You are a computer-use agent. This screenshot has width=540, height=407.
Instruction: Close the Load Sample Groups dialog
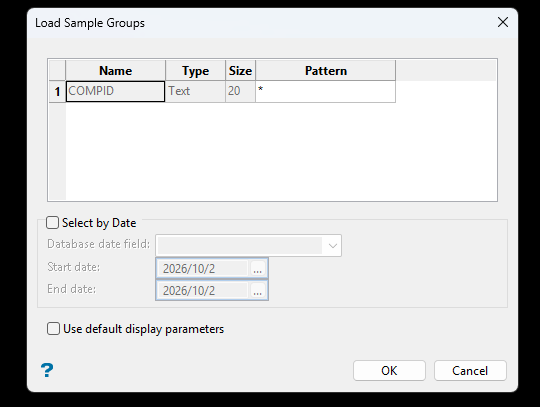pos(503,22)
